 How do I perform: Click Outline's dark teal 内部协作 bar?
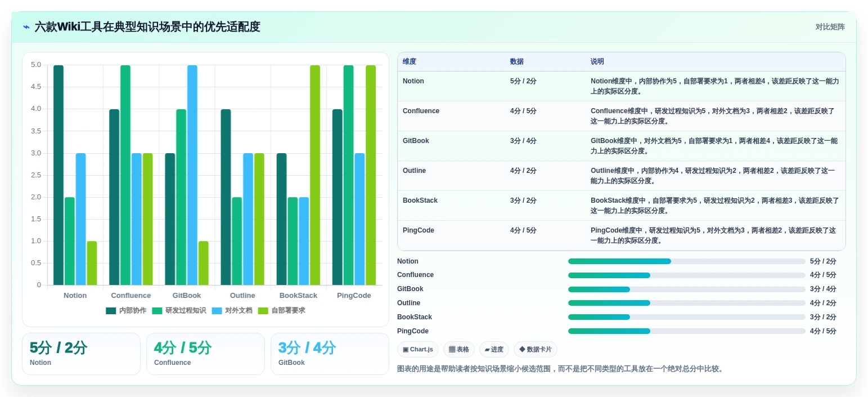[226, 197]
